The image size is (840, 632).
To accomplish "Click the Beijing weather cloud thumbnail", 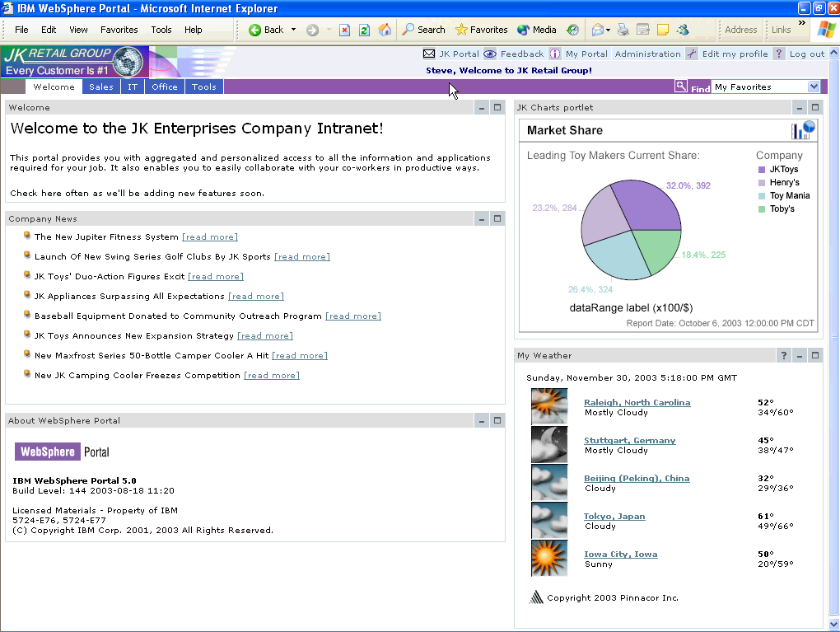I will [x=549, y=482].
